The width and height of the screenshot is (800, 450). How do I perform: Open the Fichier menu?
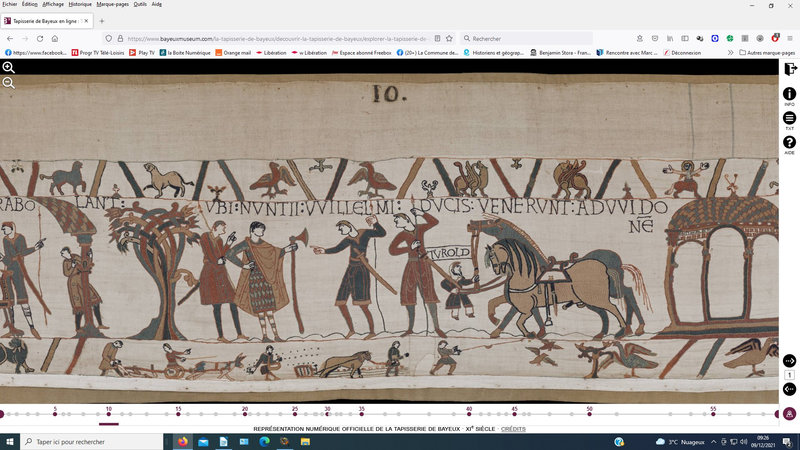click(10, 4)
